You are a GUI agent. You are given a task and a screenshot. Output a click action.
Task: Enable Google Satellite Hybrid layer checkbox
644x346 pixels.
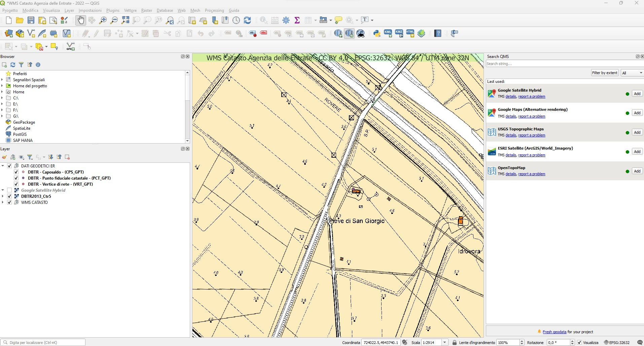pyautogui.click(x=9, y=190)
